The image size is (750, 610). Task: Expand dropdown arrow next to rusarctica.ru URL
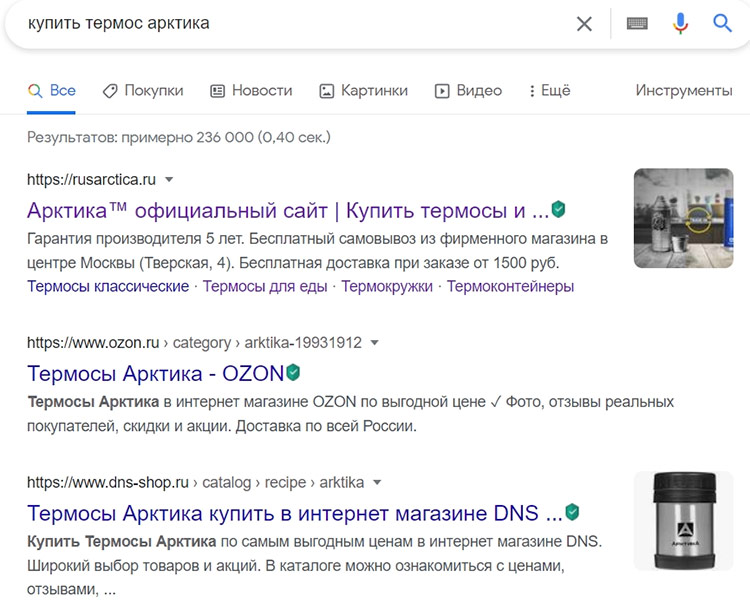[x=169, y=180]
